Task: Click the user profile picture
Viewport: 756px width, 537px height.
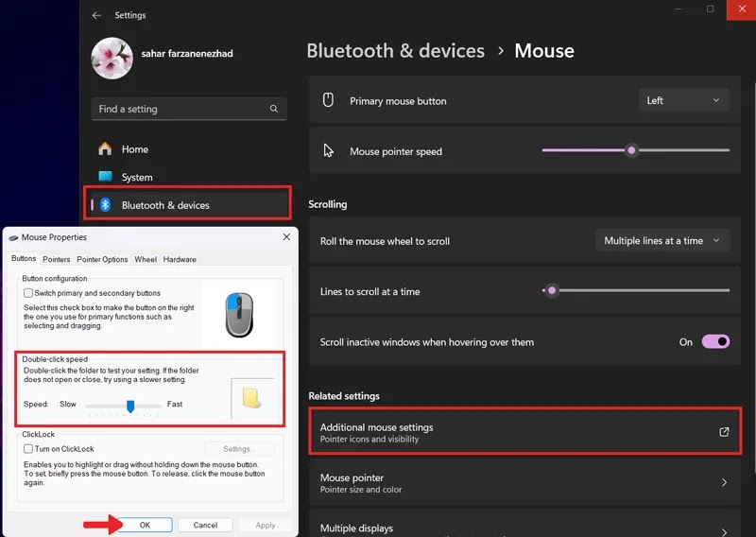Action: [112, 58]
